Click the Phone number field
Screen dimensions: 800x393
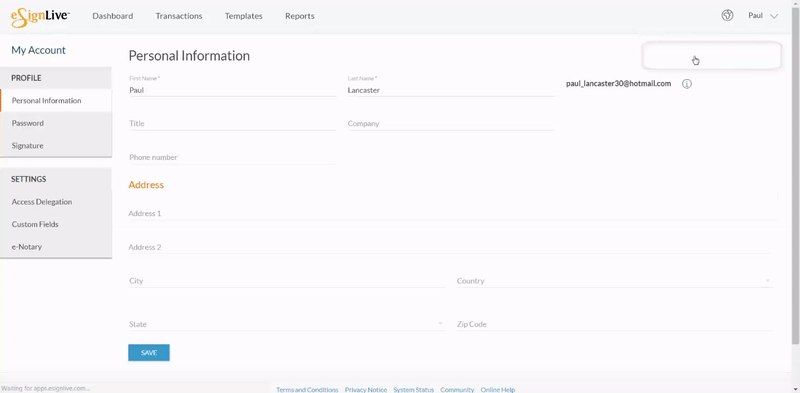tap(233, 157)
